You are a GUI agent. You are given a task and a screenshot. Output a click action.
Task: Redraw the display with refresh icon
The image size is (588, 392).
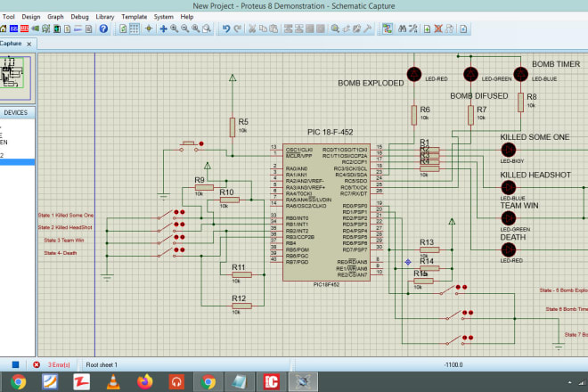[x=123, y=29]
